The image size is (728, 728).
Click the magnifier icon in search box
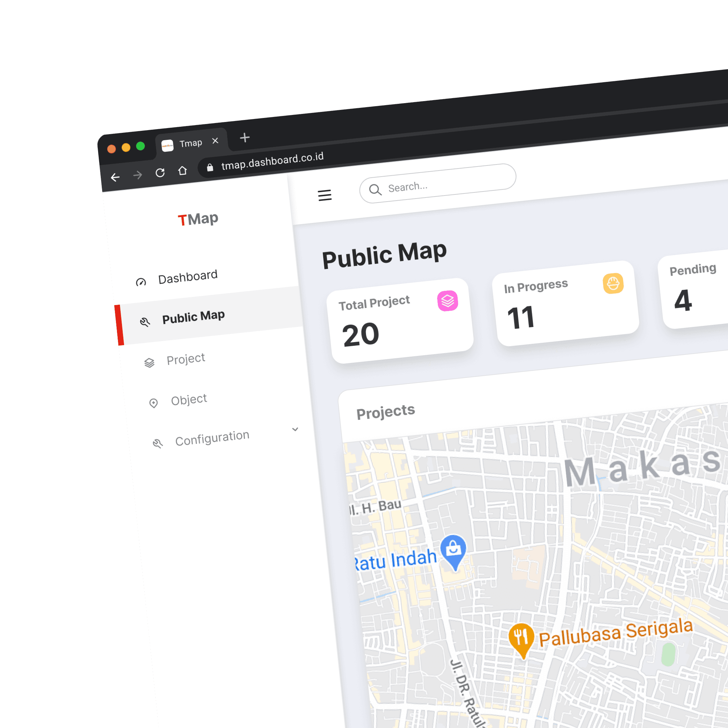pyautogui.click(x=375, y=189)
